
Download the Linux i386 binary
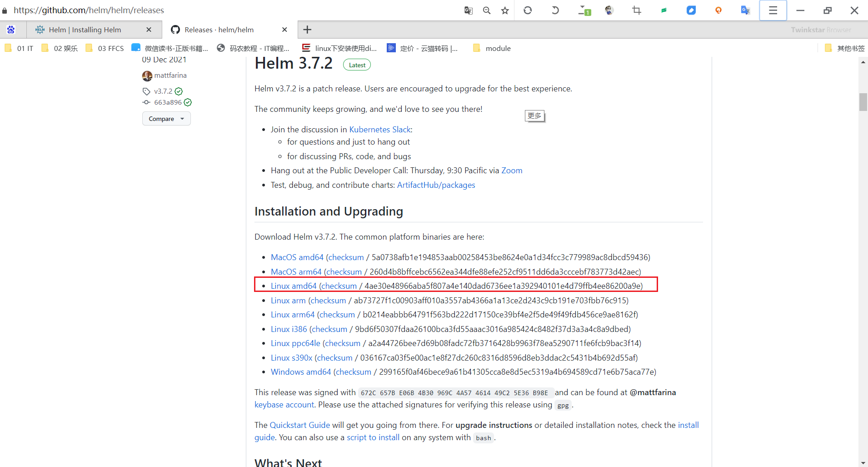(x=289, y=329)
